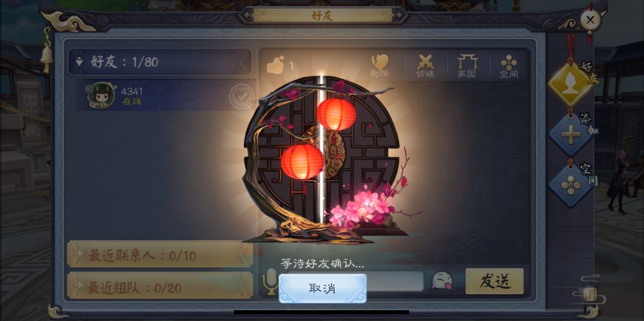Screen dimensions: 644x321
Task: Close the 好友 friends panel
Action: pos(590,20)
